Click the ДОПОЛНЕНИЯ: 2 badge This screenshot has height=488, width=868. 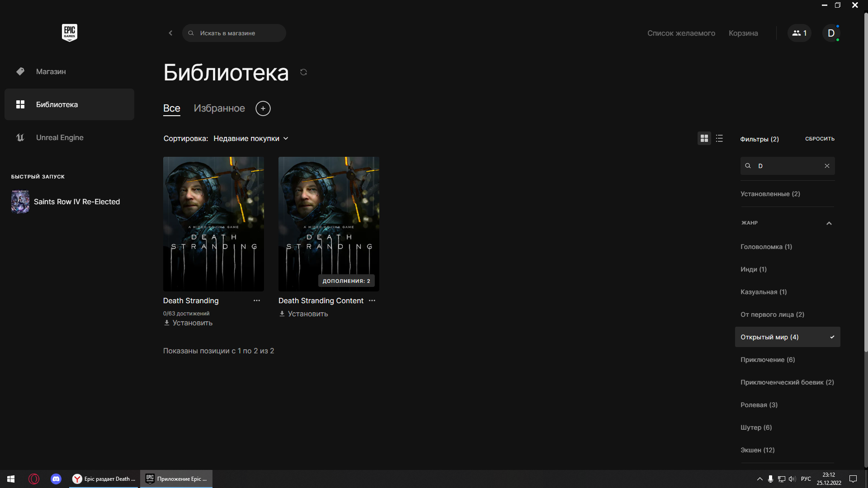click(346, 281)
